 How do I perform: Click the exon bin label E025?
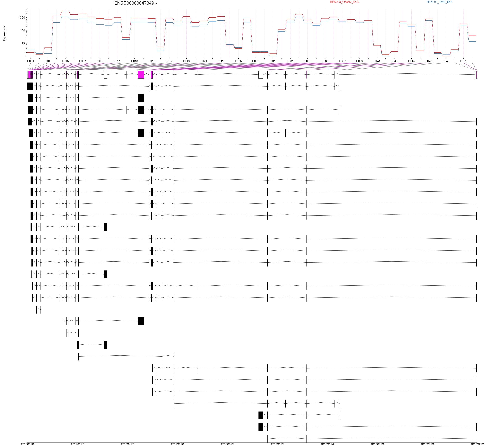pos(238,61)
